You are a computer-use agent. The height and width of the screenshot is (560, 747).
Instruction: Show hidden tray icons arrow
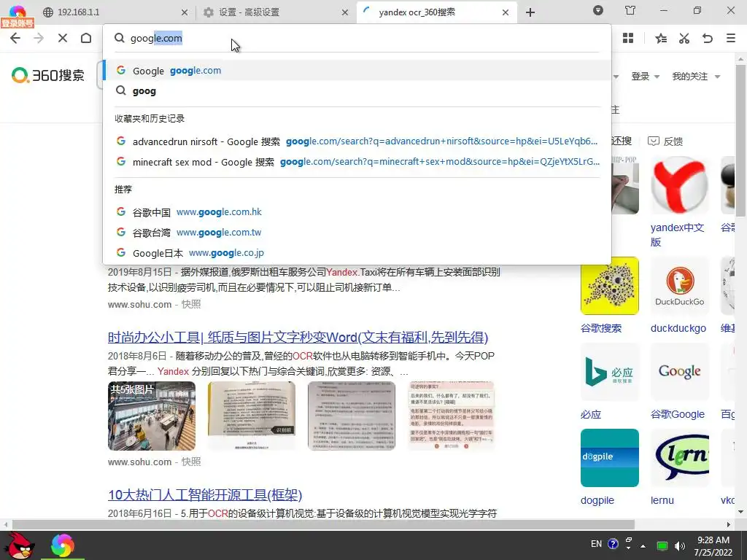pos(643,545)
